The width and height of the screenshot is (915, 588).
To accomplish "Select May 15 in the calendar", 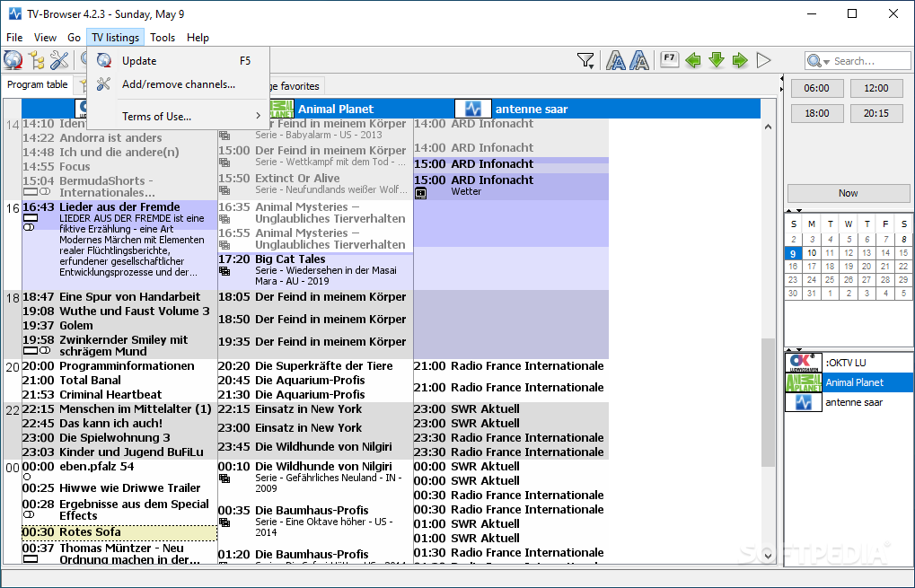I will [903, 253].
